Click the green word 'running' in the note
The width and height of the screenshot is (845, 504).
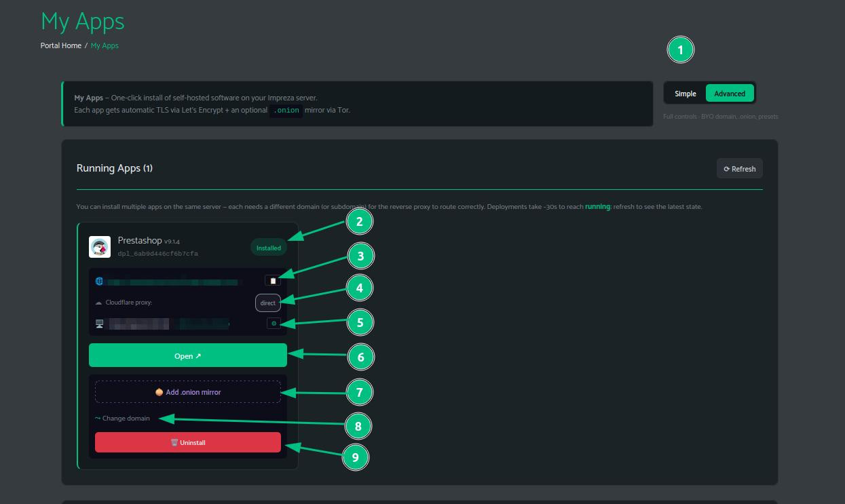pyautogui.click(x=597, y=206)
